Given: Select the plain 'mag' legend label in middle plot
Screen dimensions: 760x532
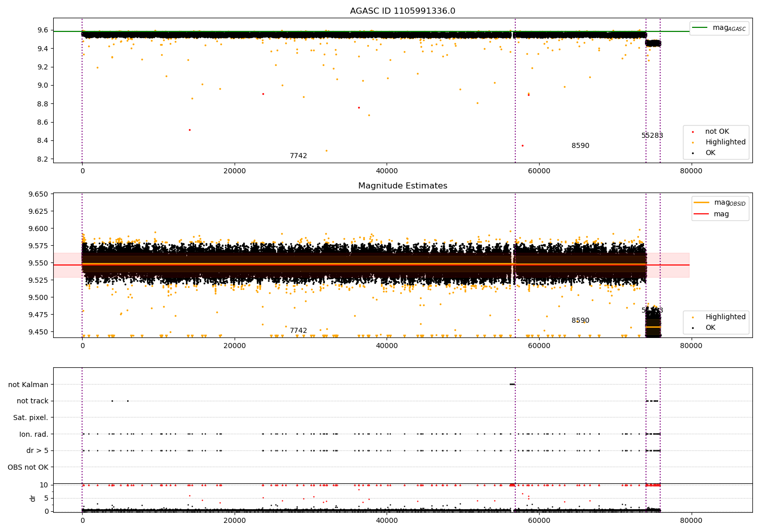Looking at the screenshot, I should tap(721, 214).
